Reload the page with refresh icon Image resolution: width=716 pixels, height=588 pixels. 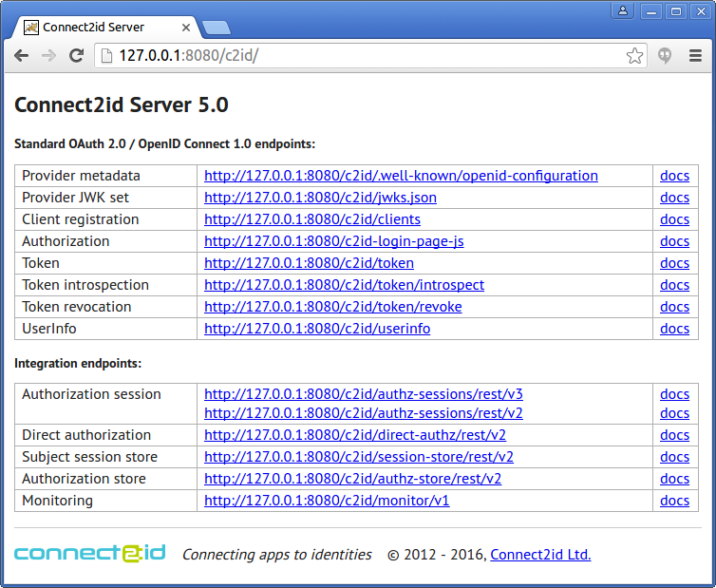click(77, 56)
